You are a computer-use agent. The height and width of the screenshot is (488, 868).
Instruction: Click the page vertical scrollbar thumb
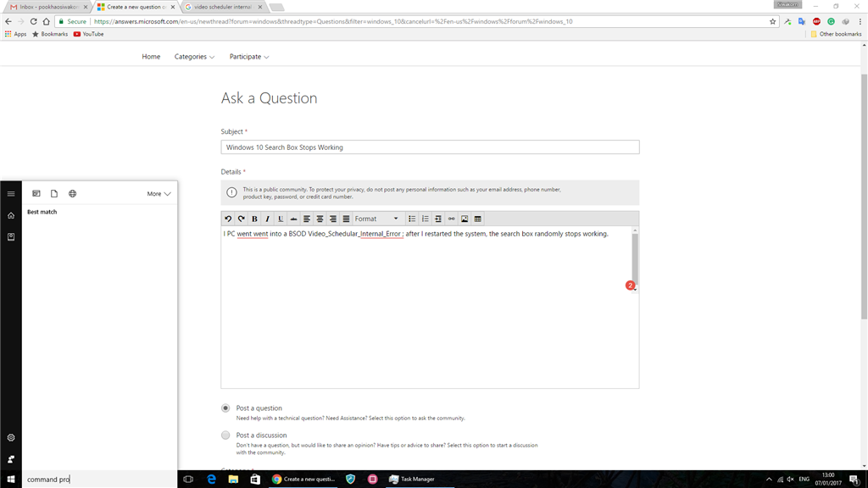864,197
